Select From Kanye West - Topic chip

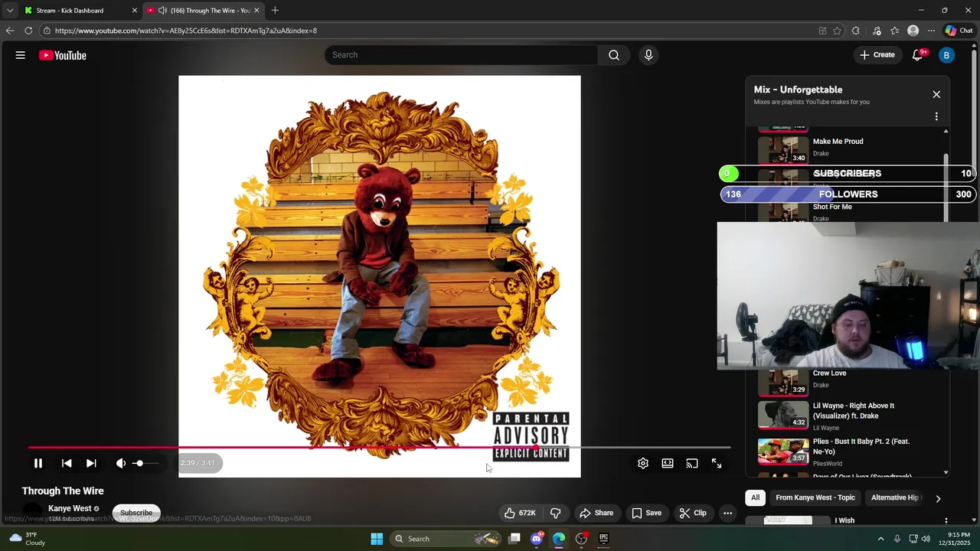(815, 497)
